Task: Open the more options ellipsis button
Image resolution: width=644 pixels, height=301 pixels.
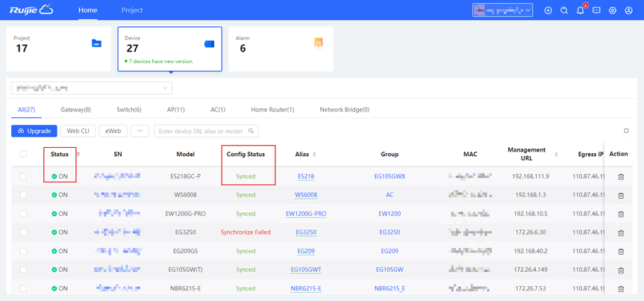Action: 140,131
